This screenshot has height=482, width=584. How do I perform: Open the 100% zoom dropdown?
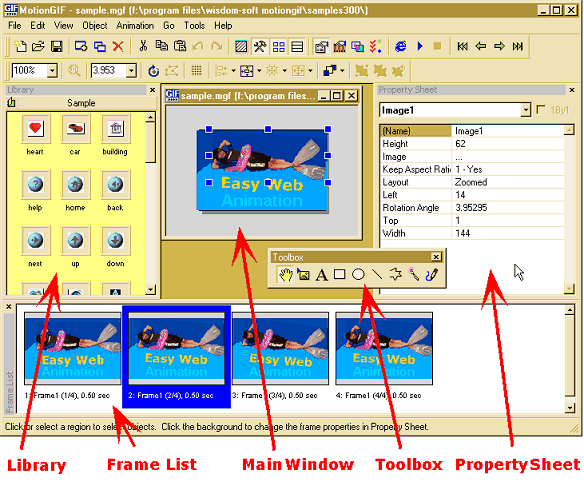52,70
